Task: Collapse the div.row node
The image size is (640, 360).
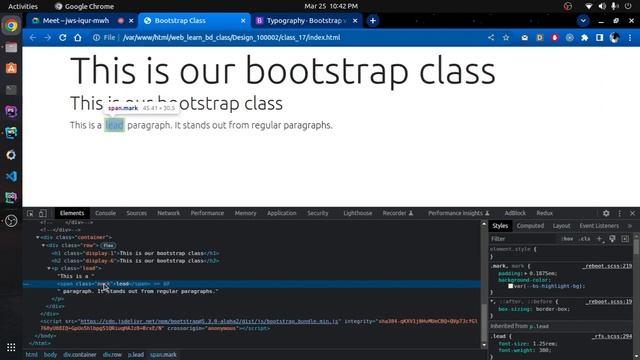Action: 43,245
